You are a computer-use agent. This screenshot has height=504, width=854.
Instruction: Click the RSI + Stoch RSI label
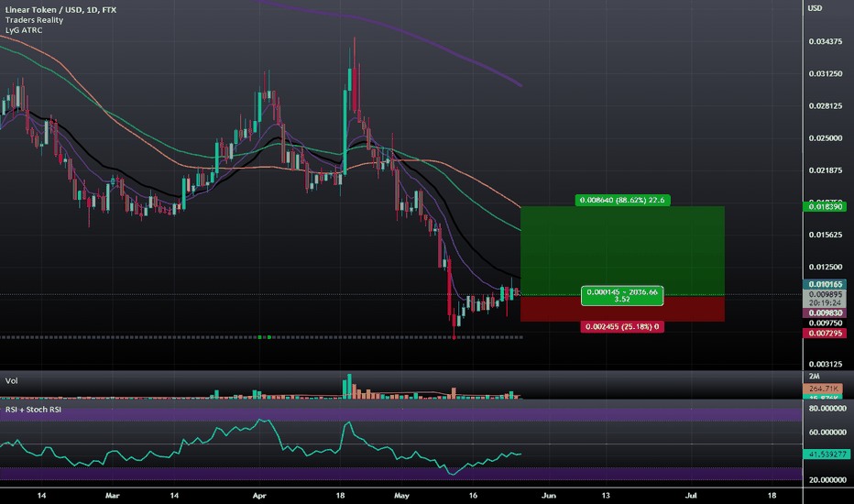tap(33, 410)
